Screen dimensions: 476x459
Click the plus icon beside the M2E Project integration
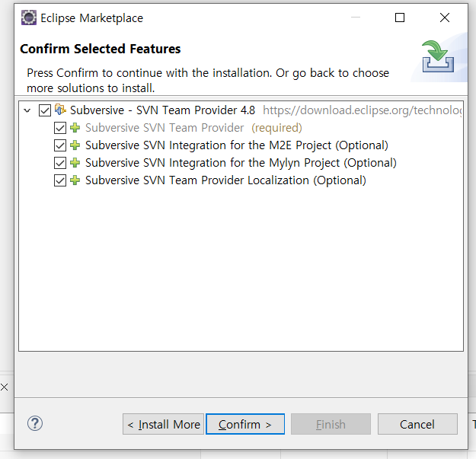click(x=75, y=145)
